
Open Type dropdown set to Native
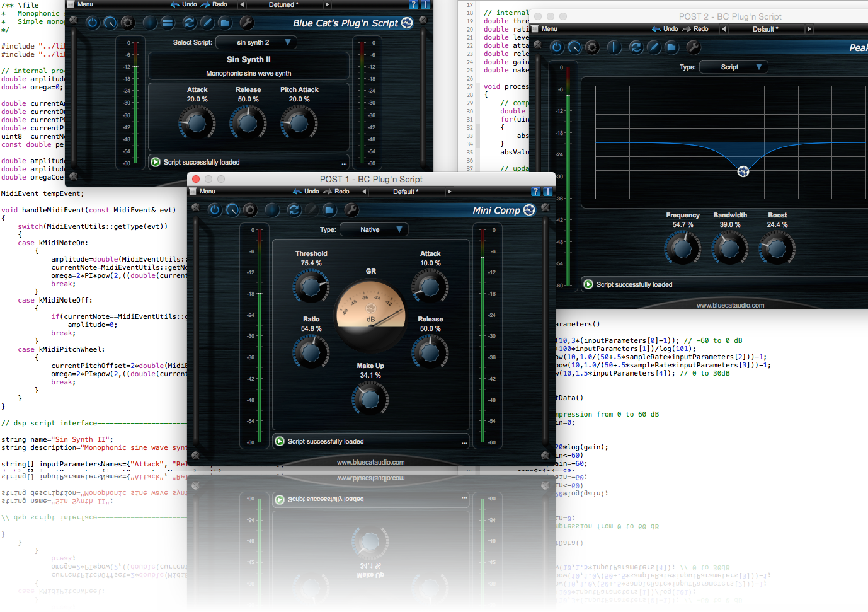coord(374,229)
